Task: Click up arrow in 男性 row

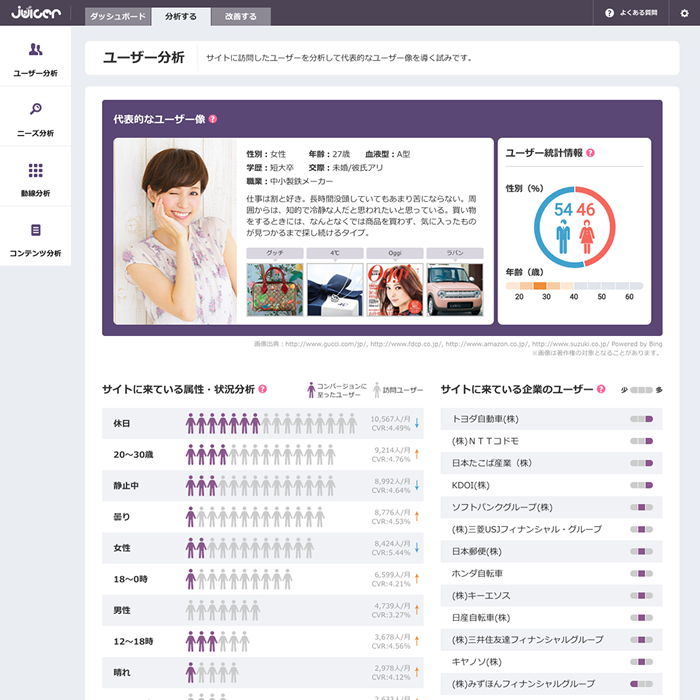Action: pos(417,610)
